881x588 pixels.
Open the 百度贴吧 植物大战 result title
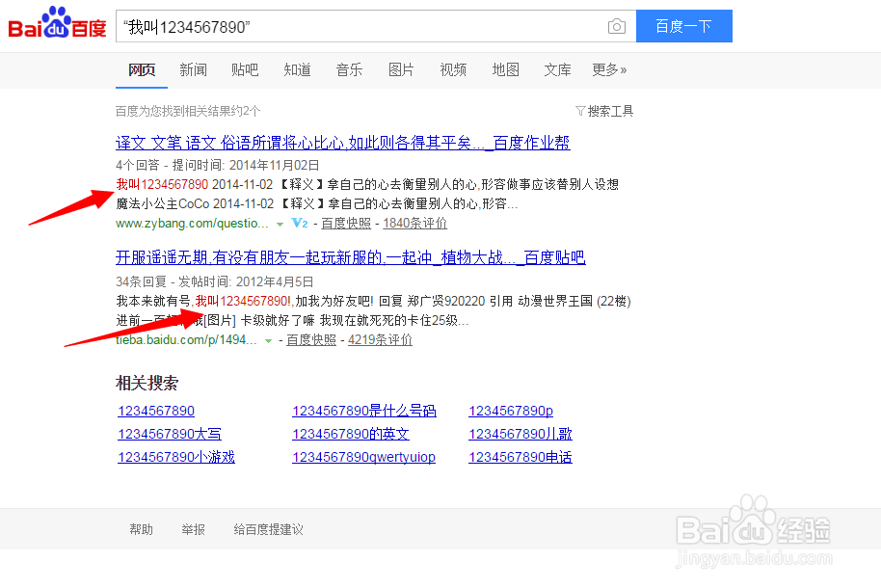(351, 257)
